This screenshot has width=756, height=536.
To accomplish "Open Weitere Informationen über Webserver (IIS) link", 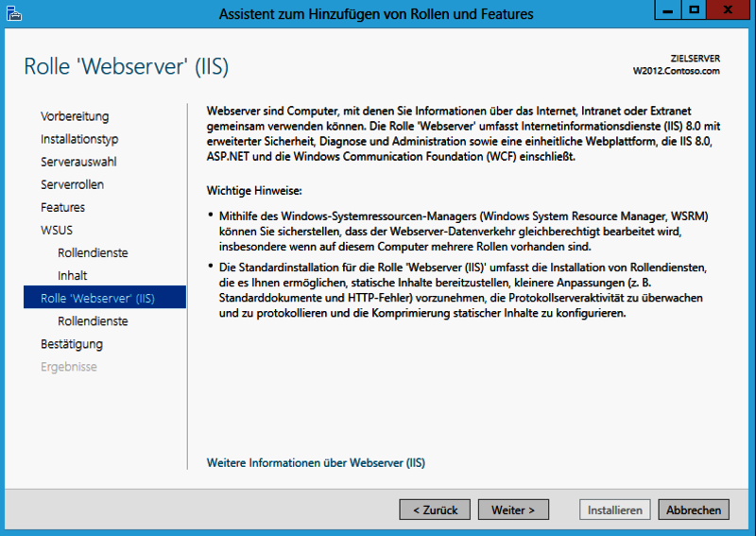I will pyautogui.click(x=316, y=462).
